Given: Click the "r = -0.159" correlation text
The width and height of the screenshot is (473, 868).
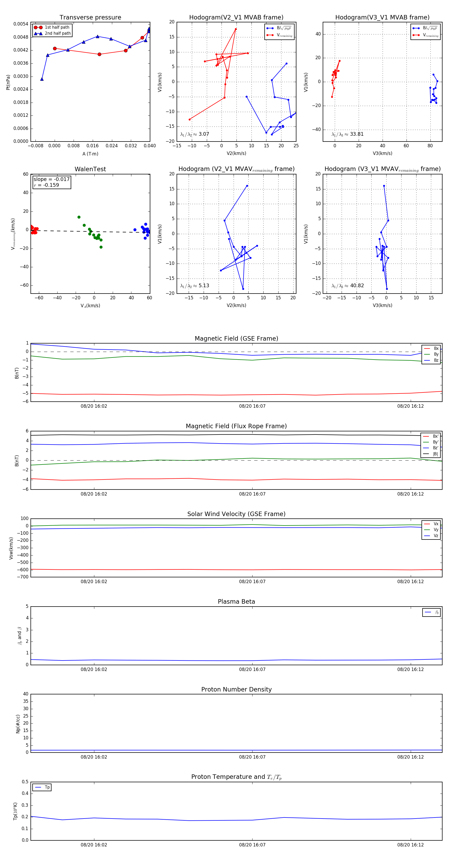Looking at the screenshot, I should coord(46,185).
